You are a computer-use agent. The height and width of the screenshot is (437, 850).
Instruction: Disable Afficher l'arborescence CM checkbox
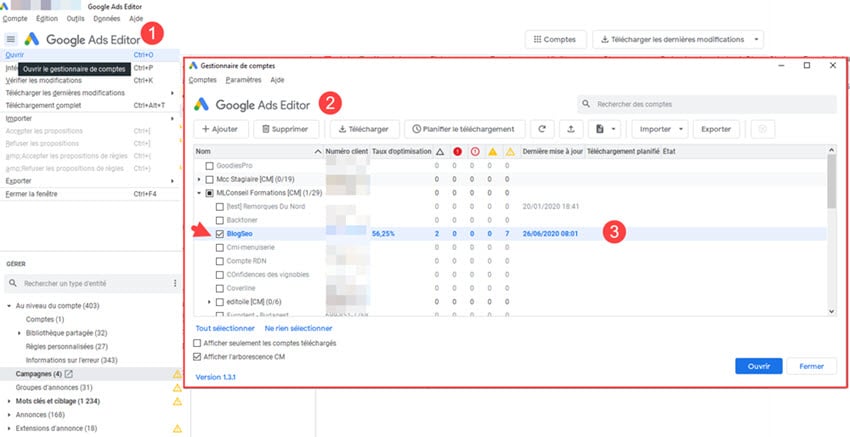(197, 357)
